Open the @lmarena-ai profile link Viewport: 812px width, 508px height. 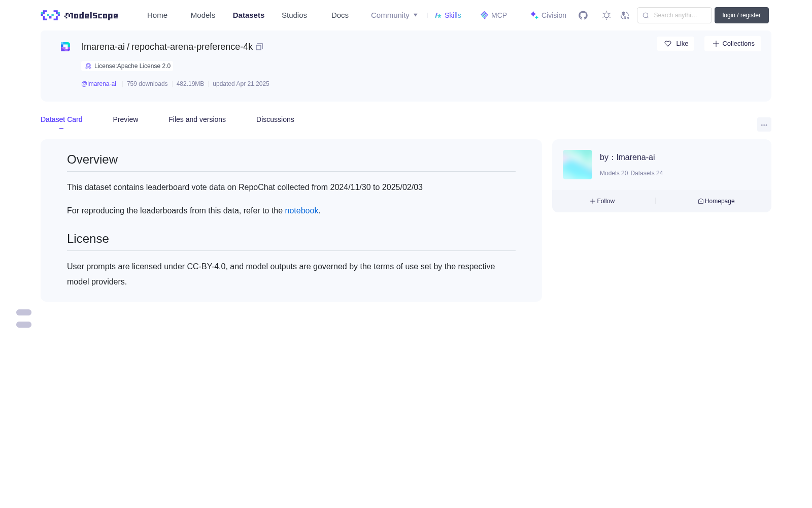98,84
